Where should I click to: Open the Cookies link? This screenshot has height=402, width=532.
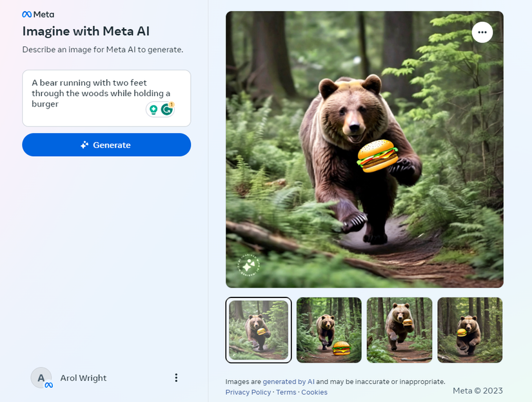(315, 392)
